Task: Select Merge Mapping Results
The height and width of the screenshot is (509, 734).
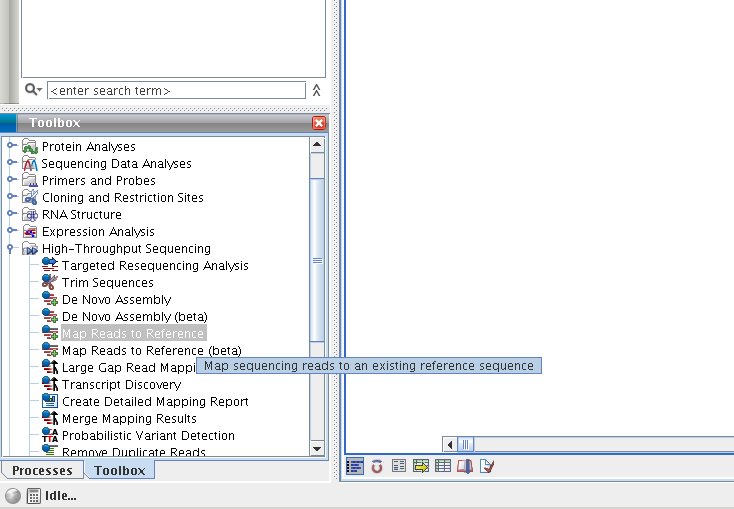Action: click(x=129, y=418)
